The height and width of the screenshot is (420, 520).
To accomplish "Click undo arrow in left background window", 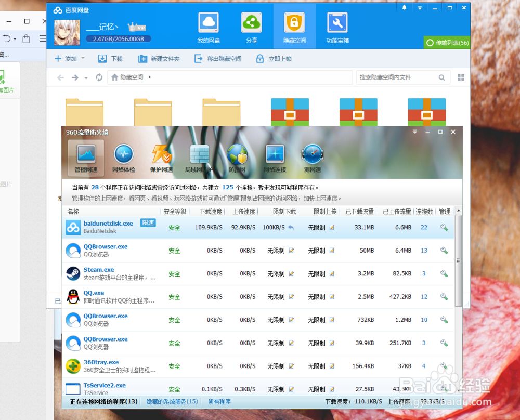I will coord(7,39).
